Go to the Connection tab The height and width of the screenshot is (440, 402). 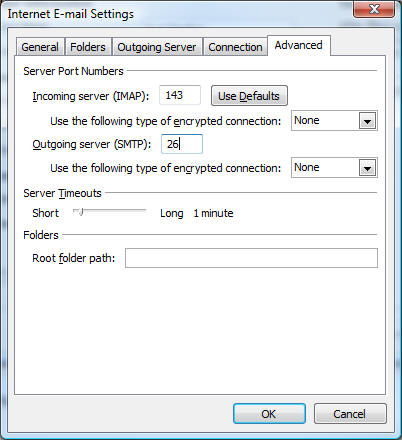[235, 47]
